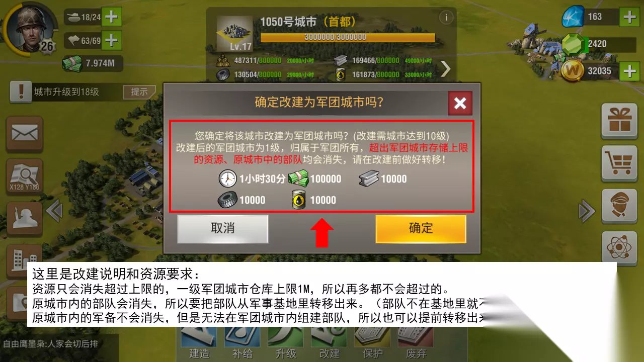This screenshot has height=362, width=644.
Task: Expand the right side panel arrow
Action: pyautogui.click(x=587, y=211)
